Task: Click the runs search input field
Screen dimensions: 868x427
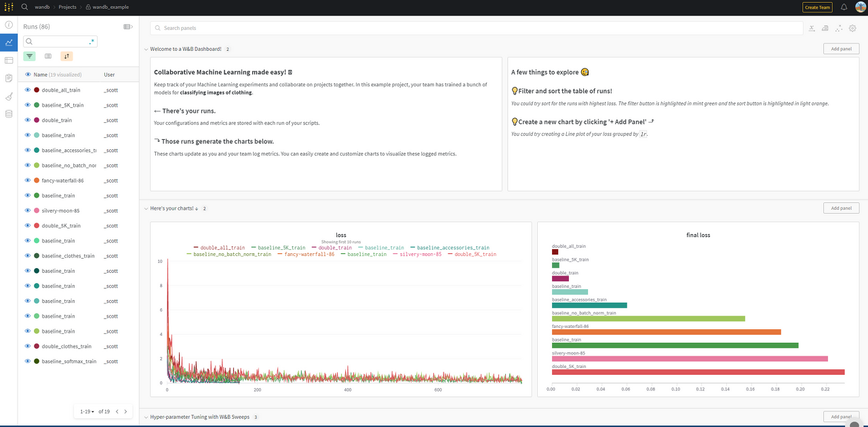Action: point(60,41)
